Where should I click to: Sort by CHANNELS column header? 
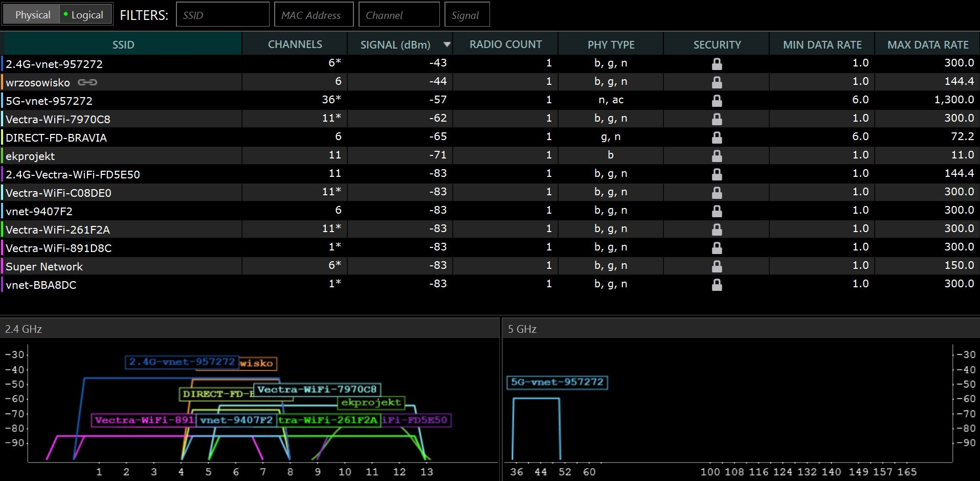tap(295, 44)
